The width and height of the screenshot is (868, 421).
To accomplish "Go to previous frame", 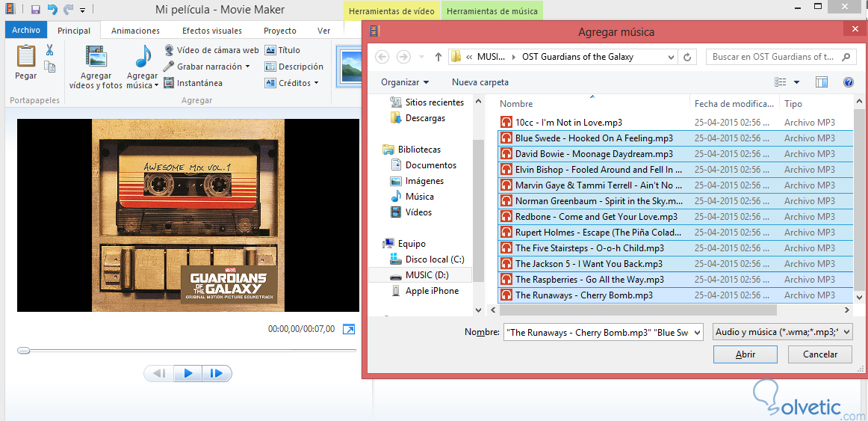I will tap(159, 373).
